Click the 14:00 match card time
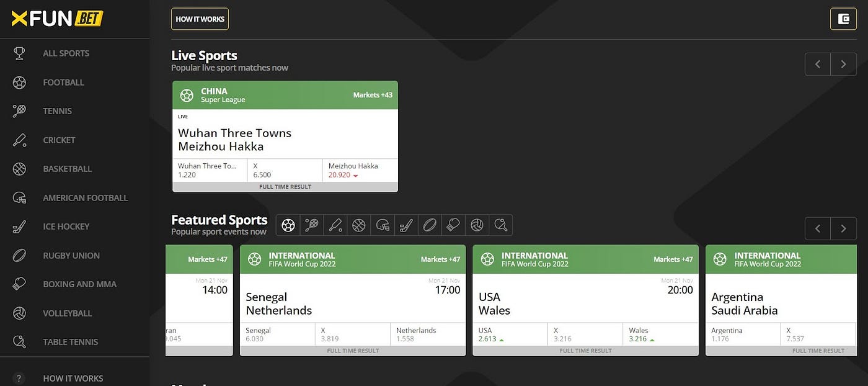 click(215, 290)
